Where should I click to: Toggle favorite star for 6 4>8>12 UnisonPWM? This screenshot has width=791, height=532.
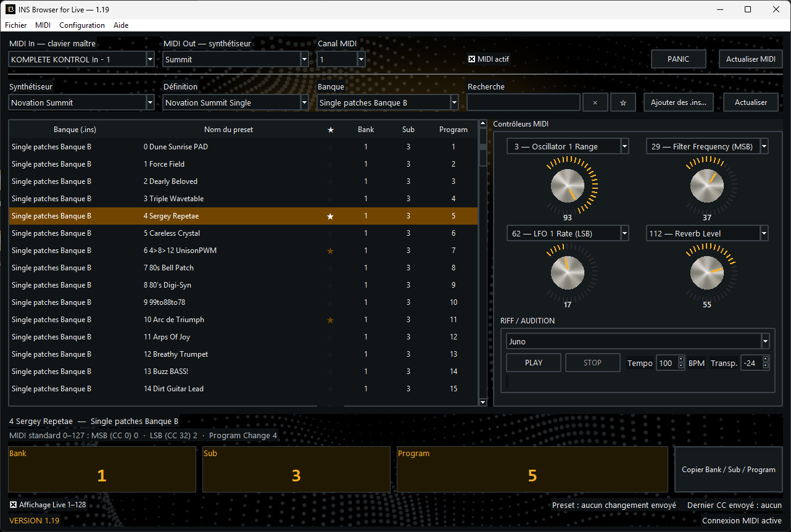click(331, 251)
